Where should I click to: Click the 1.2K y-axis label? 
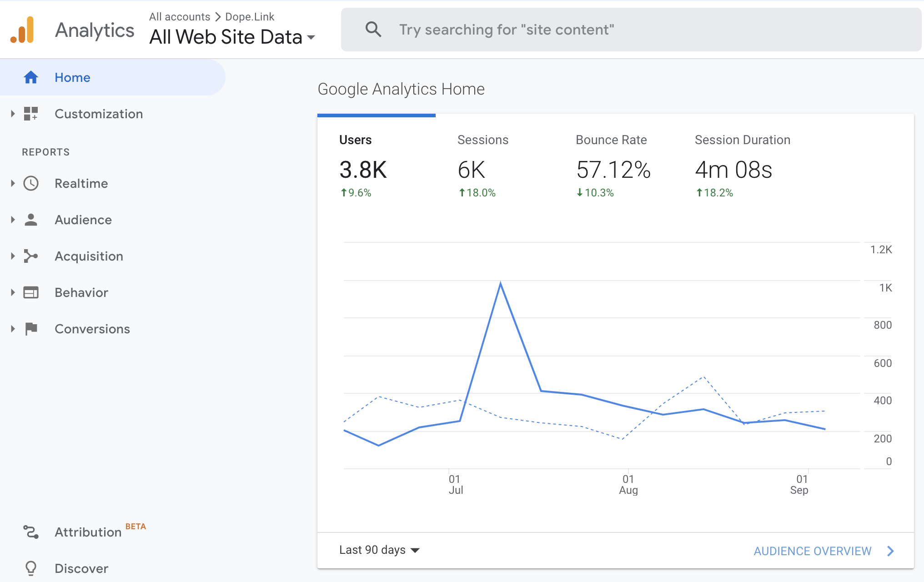[881, 250]
